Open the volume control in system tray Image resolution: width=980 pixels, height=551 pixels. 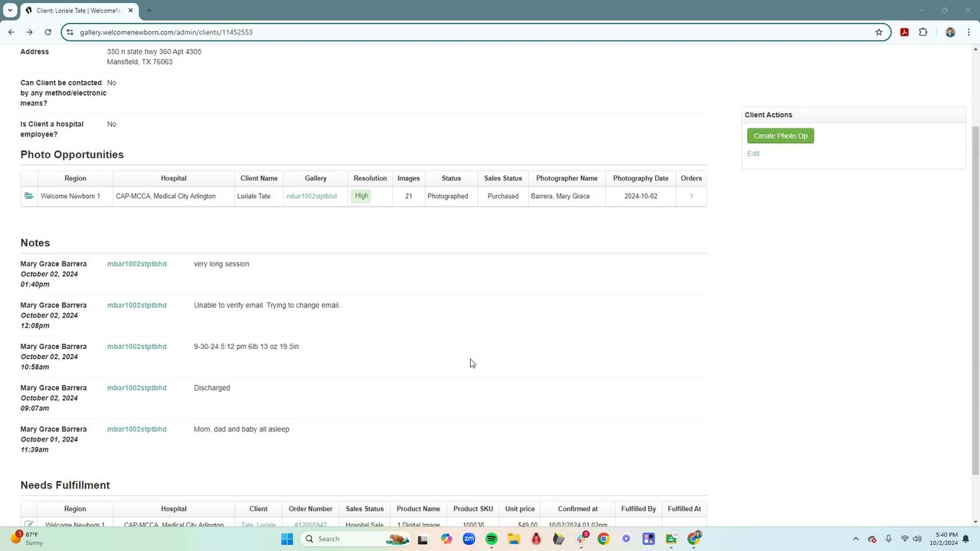point(916,539)
